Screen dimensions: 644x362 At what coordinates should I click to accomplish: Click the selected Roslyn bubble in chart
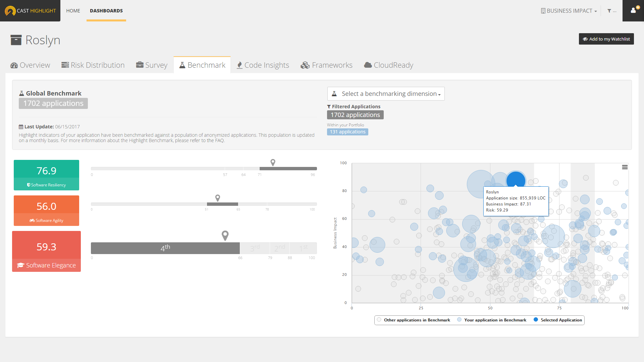pos(516,179)
